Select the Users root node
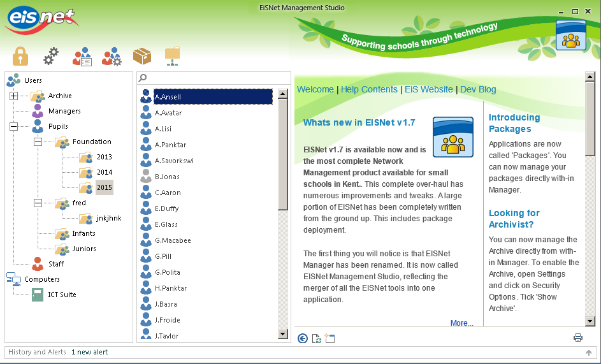Viewport: 601px width, 364px height. coord(33,80)
